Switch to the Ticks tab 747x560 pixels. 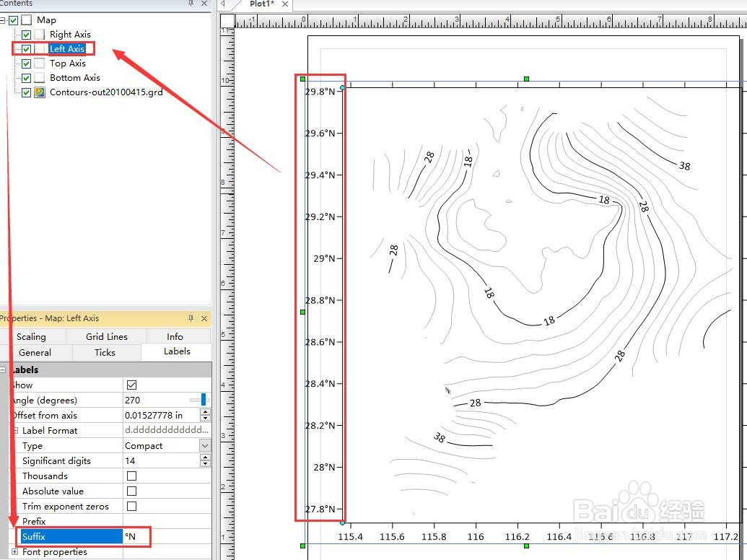pyautogui.click(x=105, y=352)
